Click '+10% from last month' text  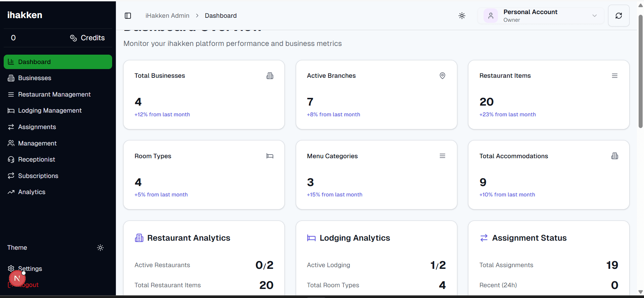[507, 195]
